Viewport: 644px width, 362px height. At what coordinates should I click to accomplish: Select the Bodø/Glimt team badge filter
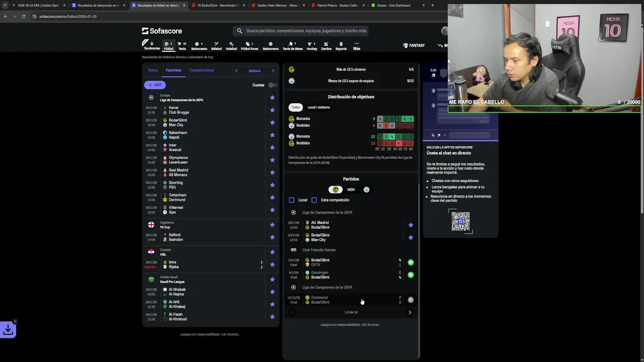pyautogui.click(x=336, y=190)
